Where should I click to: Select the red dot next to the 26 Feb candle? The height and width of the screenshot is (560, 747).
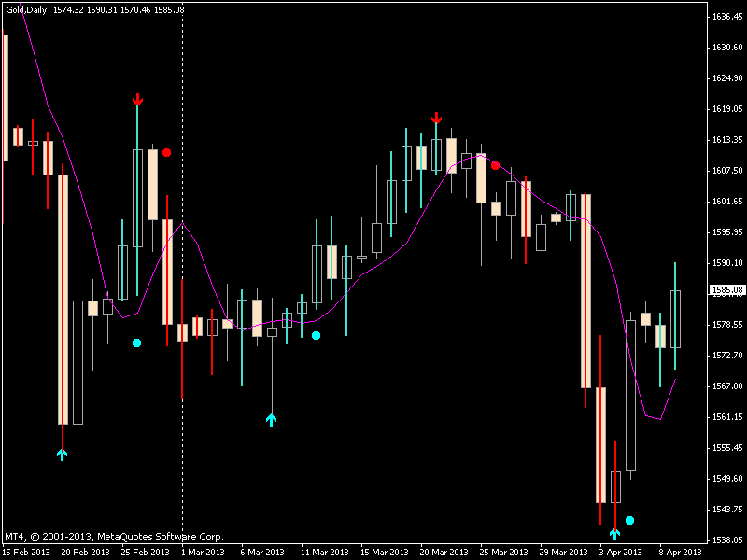click(166, 152)
